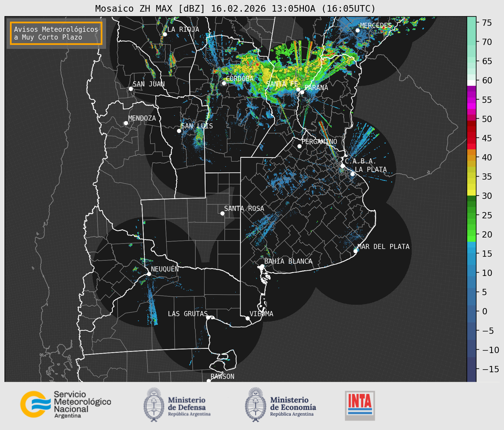Click the MERCEDES city marker
The width and height of the screenshot is (504, 430).
click(x=358, y=30)
